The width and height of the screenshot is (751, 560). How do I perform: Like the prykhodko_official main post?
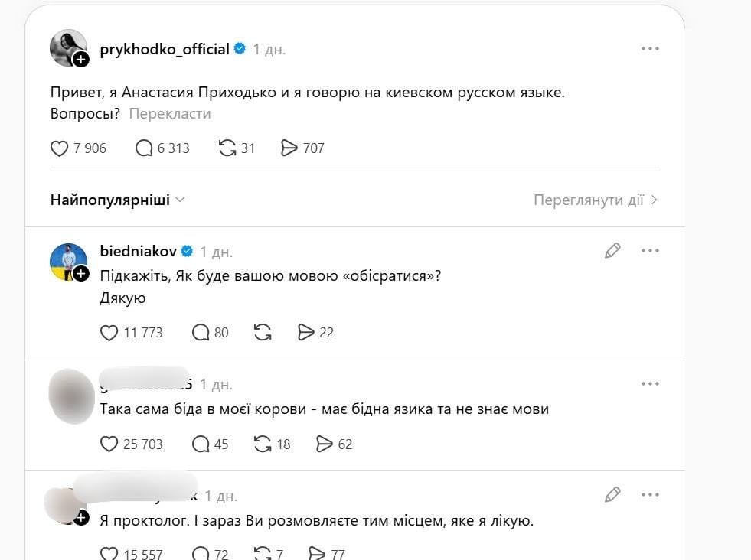click(60, 148)
